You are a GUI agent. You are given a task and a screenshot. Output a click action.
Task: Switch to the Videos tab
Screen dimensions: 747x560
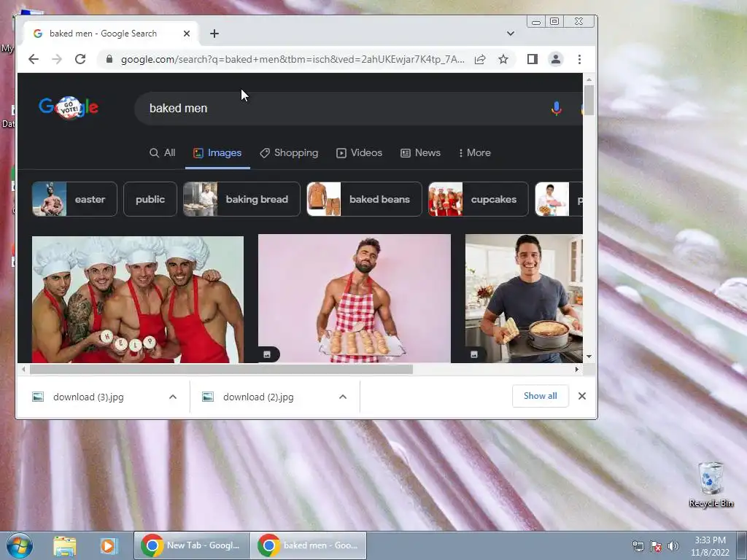[x=359, y=153]
